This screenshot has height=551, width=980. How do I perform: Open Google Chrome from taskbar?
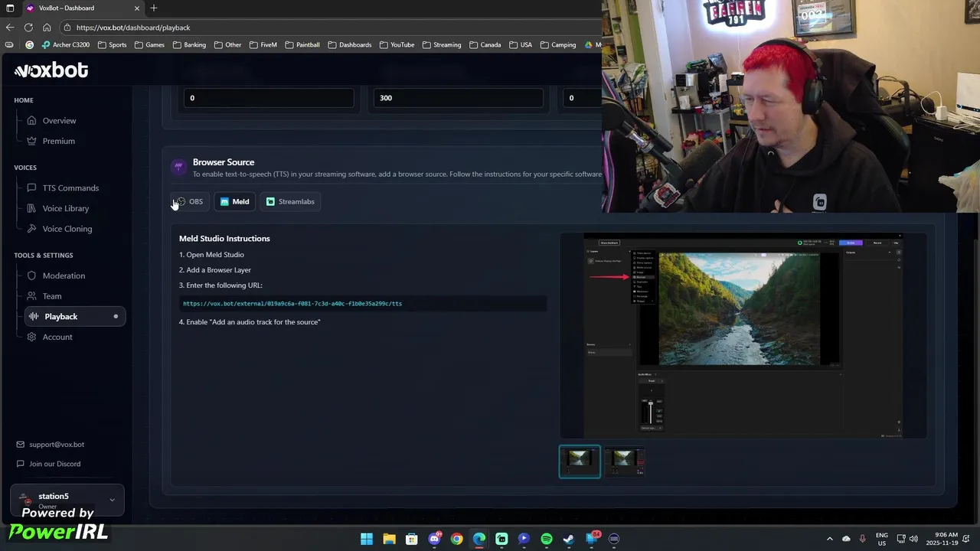pos(456,539)
